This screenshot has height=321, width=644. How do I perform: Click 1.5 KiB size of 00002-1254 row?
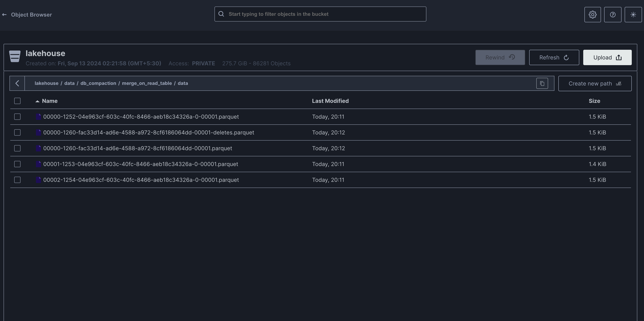pyautogui.click(x=597, y=180)
